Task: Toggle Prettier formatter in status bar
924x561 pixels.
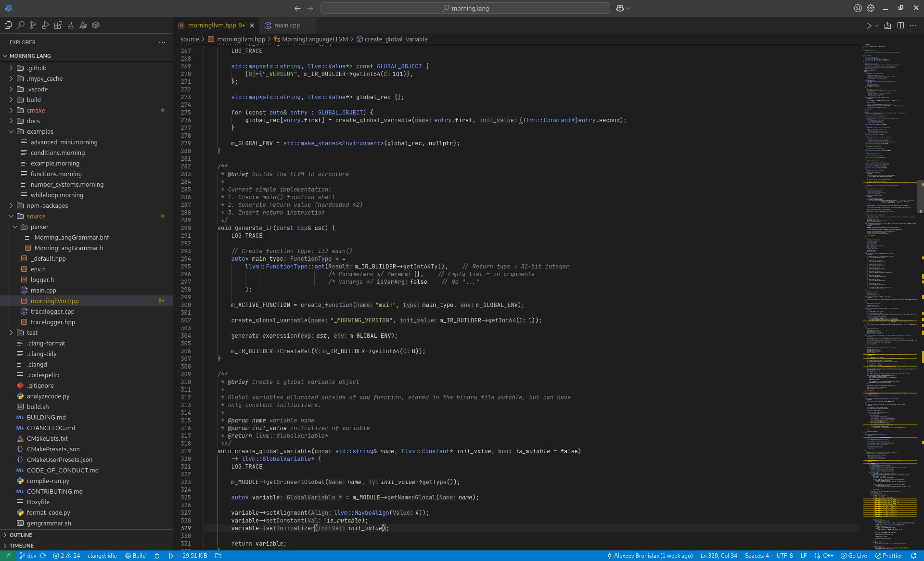Action: coord(889,556)
